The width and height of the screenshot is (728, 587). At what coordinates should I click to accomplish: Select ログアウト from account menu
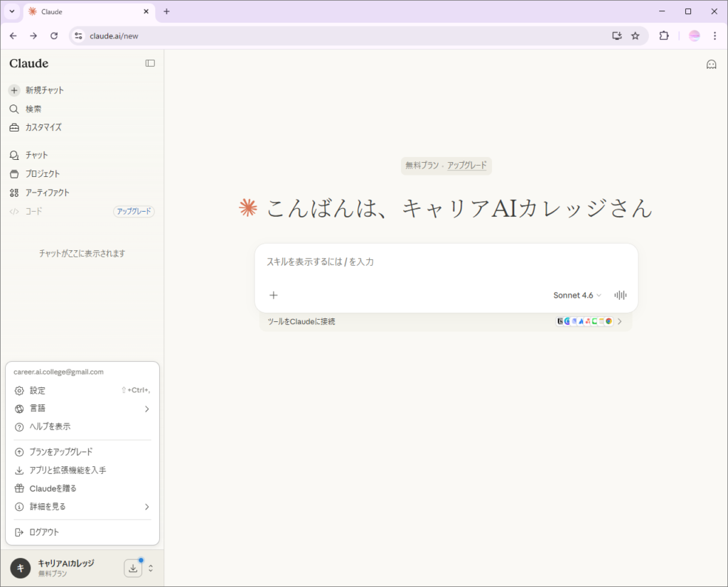coord(44,532)
